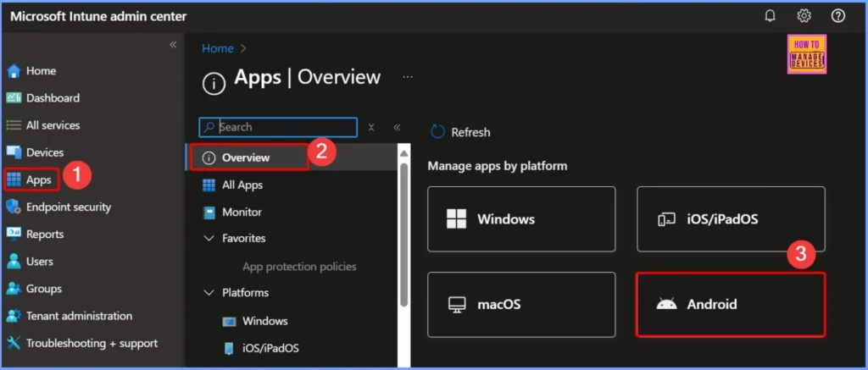The height and width of the screenshot is (370, 868).
Task: Click the Devices icon in sidebar
Action: (14, 152)
